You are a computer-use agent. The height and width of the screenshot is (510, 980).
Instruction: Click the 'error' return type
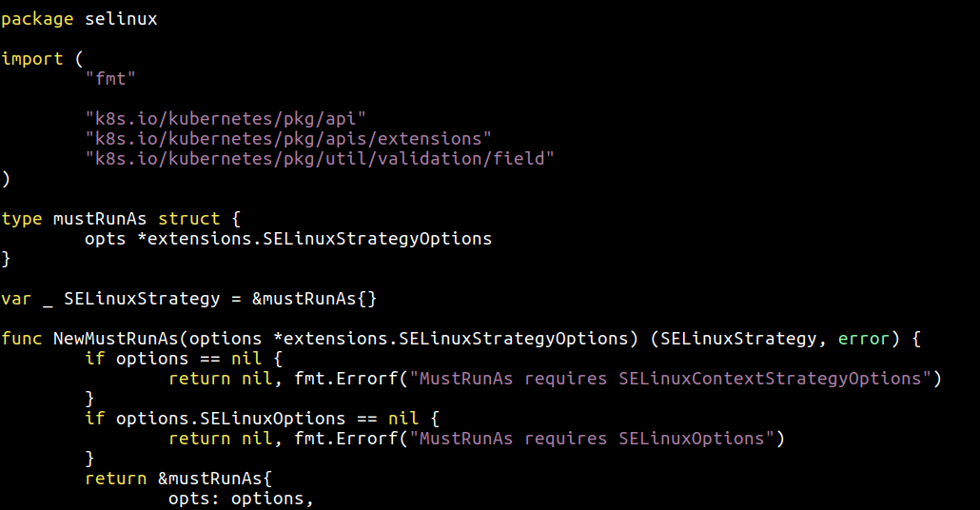click(x=863, y=339)
